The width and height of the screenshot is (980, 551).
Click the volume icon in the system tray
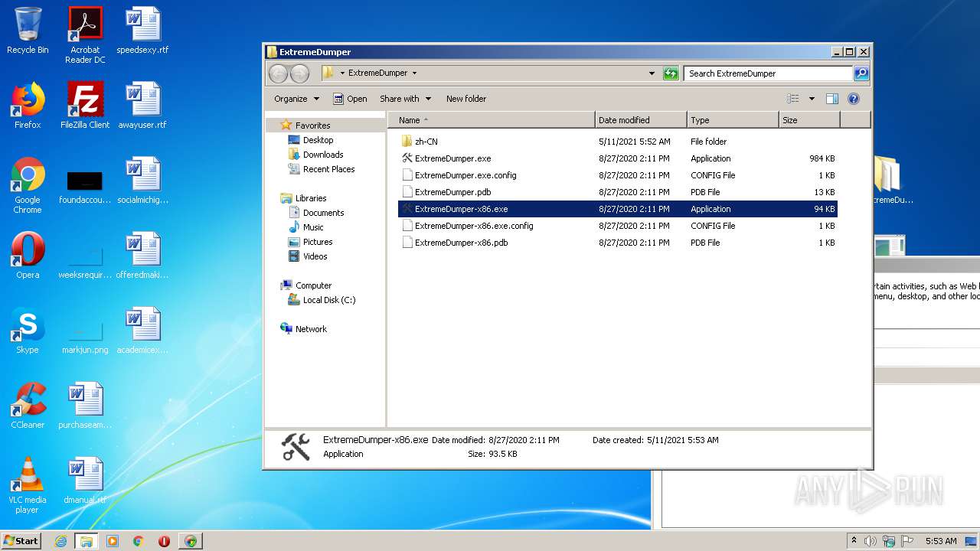tap(870, 541)
